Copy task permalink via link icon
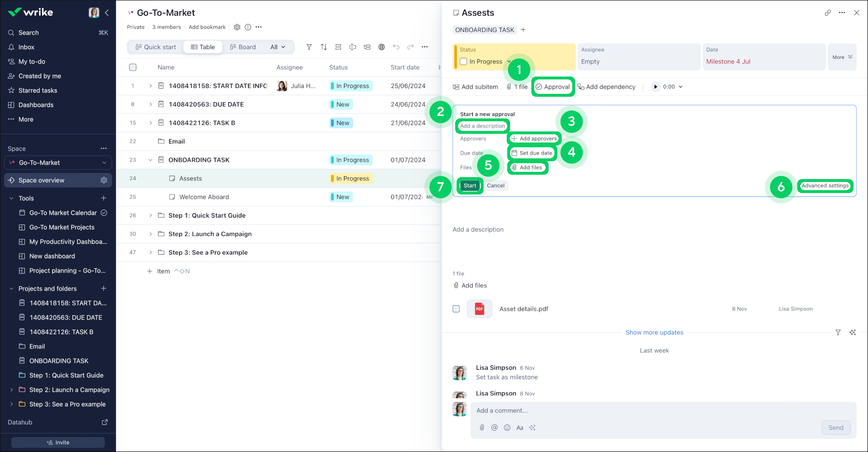868x452 pixels. pos(828,13)
